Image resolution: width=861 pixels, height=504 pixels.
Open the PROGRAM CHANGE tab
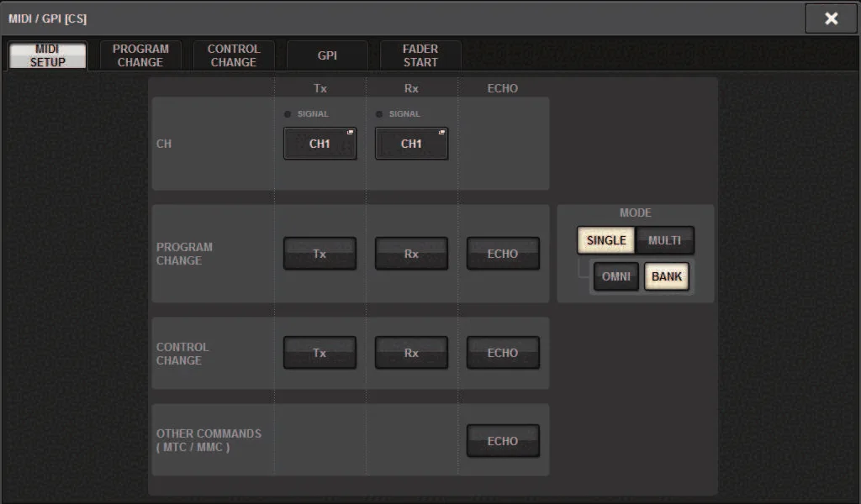coord(140,55)
